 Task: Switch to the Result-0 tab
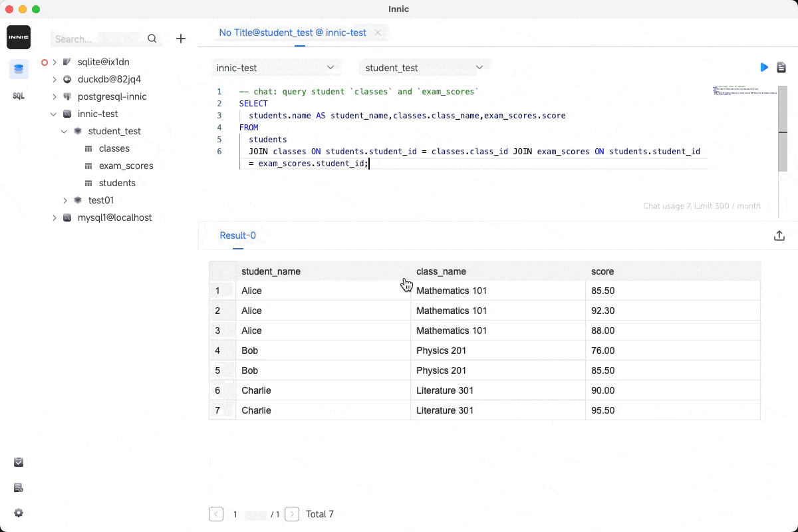click(237, 235)
